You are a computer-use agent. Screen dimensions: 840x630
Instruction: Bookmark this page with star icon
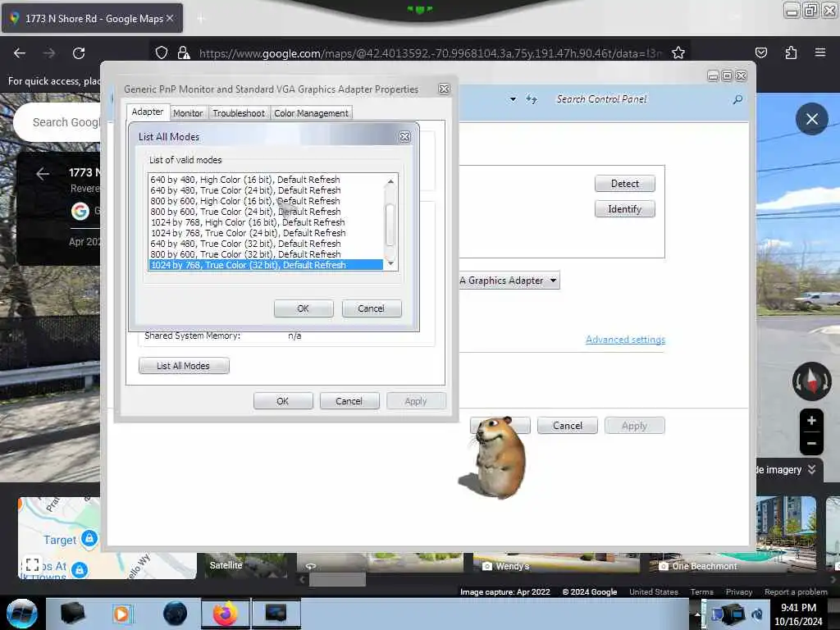click(x=678, y=53)
